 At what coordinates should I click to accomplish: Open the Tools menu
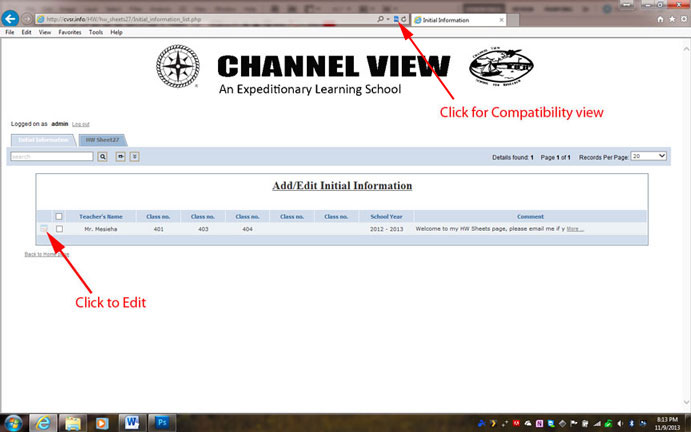[95, 32]
